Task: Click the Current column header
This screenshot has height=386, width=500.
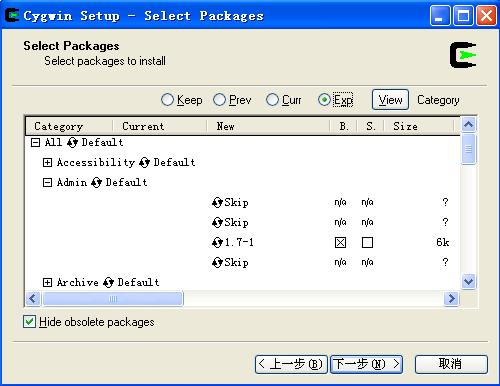Action: (x=160, y=126)
